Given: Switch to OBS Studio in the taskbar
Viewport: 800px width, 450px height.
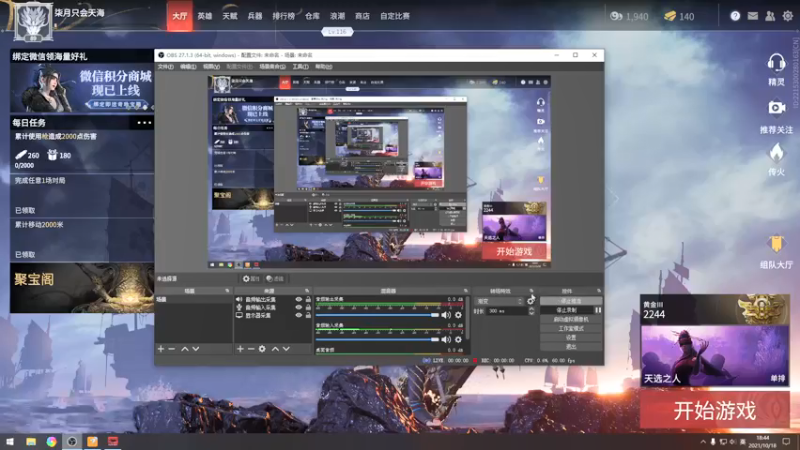Looking at the screenshot, I should coord(72,441).
